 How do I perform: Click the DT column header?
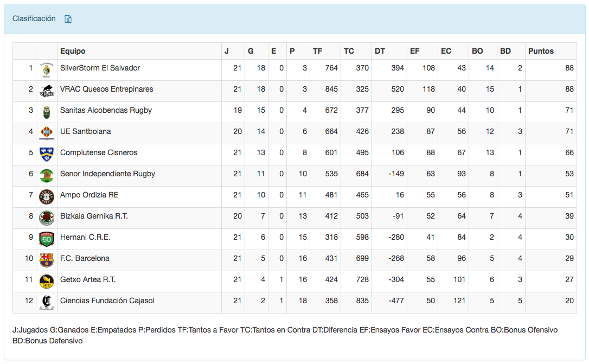[x=380, y=51]
